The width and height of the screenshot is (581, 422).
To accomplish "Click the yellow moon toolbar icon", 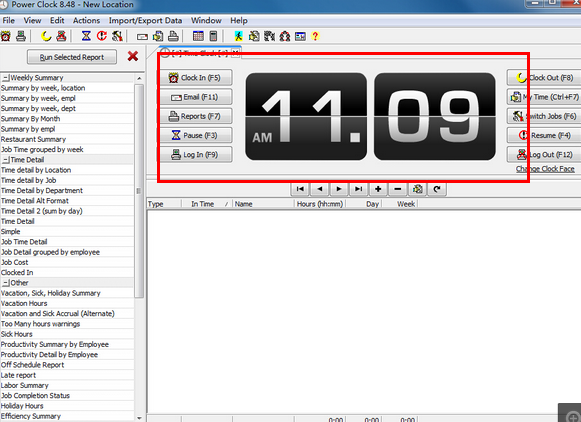I will point(46,36).
